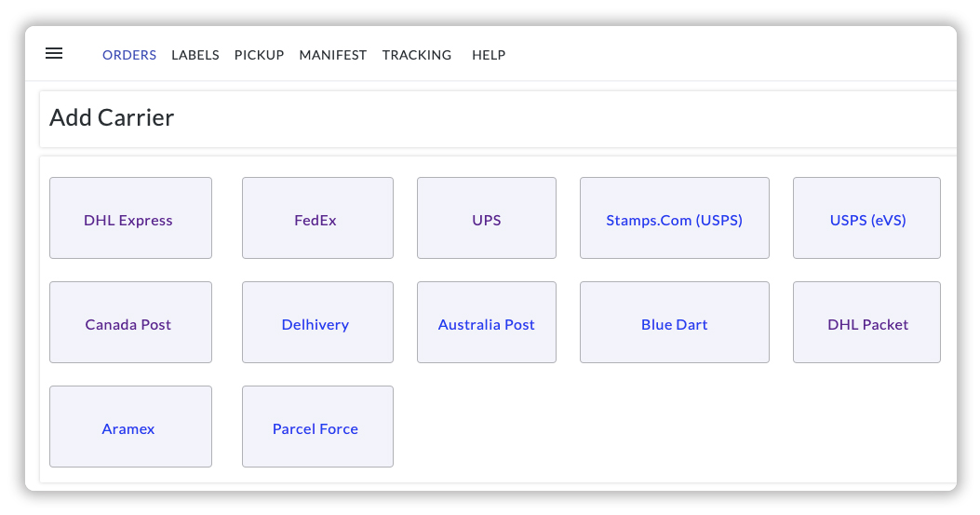Choose the DHL Express carrier
This screenshot has width=980, height=515.
pos(130,218)
